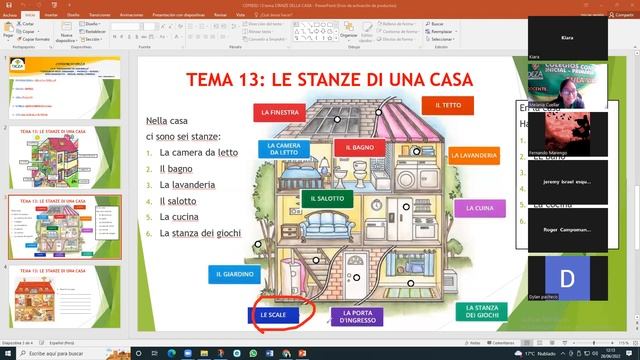
Task: Click the font color A button
Action: tap(177, 37)
